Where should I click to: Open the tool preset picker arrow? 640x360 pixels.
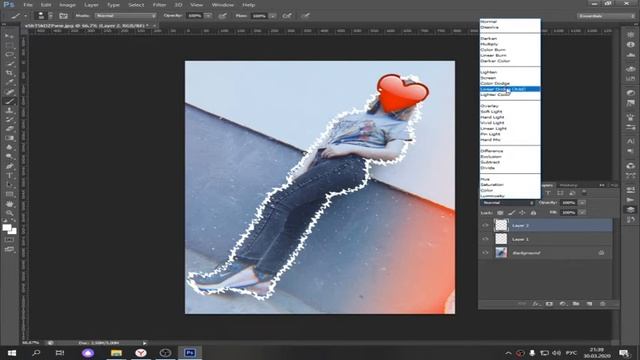coord(25,16)
